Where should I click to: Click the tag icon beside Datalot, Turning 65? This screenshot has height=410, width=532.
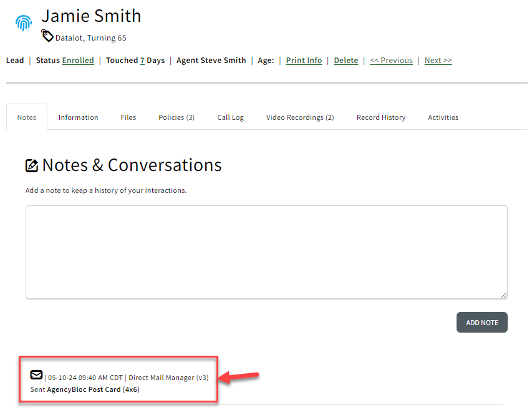click(x=47, y=36)
